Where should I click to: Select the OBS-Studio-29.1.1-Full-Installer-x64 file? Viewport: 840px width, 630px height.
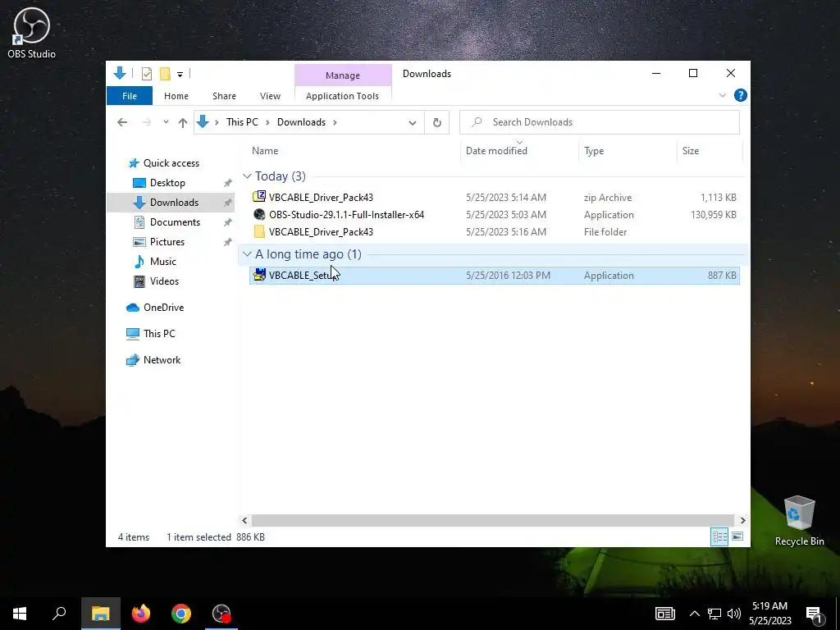347,214
